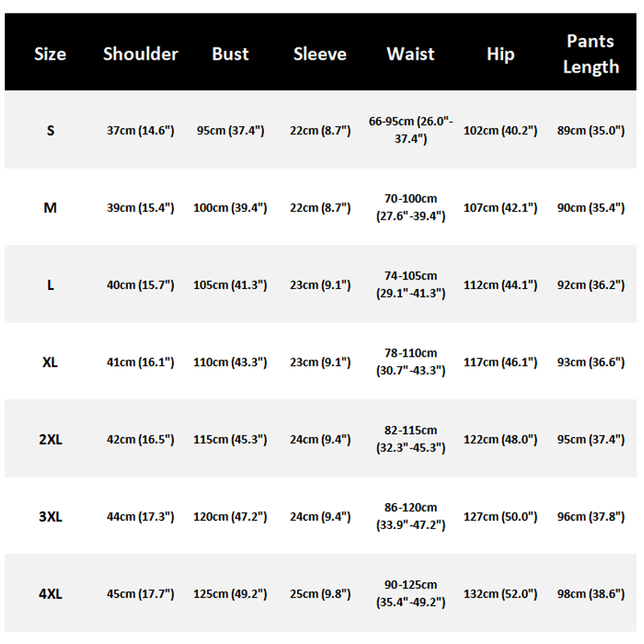
Task: Click the 95cm (37.4") pants length cell
Action: click(591, 440)
